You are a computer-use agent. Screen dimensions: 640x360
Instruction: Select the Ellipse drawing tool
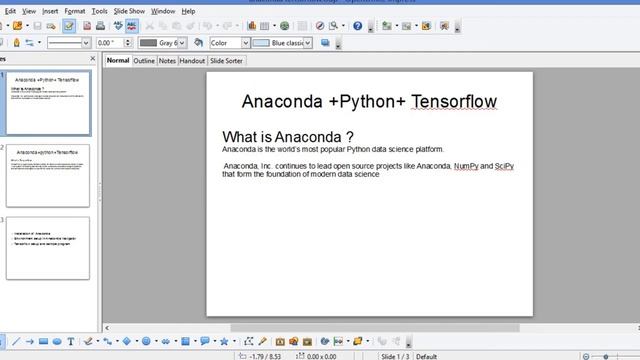pos(57,341)
